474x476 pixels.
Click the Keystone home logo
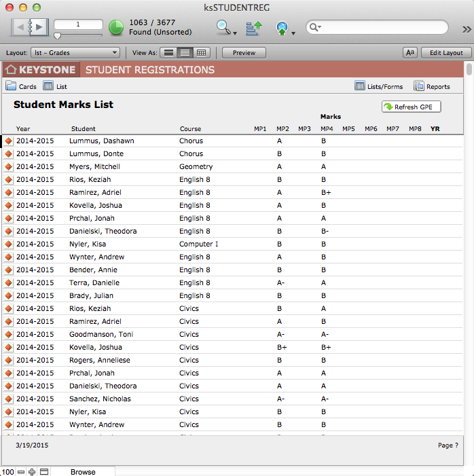(x=40, y=69)
